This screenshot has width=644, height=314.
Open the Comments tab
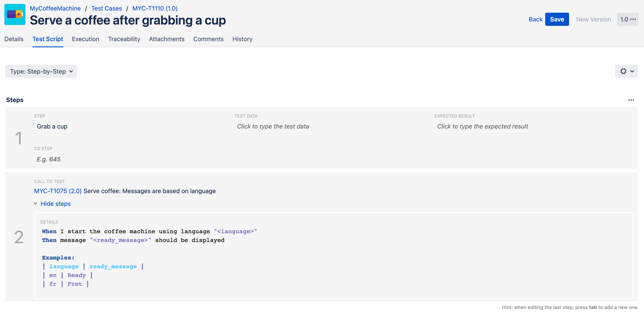tap(209, 39)
